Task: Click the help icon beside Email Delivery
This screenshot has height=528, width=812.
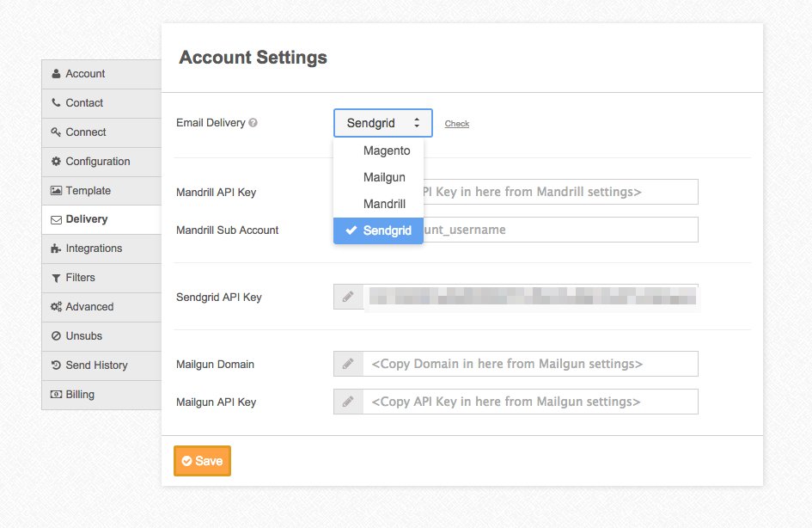Action: tap(253, 123)
